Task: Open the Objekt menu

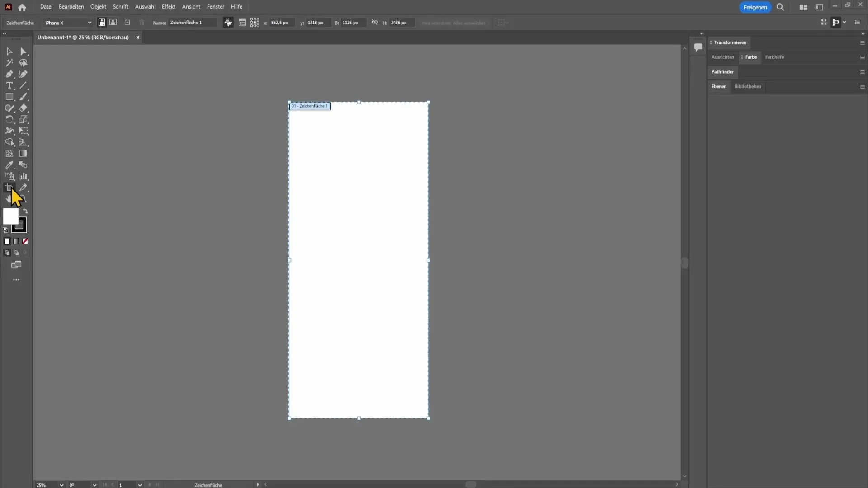Action: point(98,7)
